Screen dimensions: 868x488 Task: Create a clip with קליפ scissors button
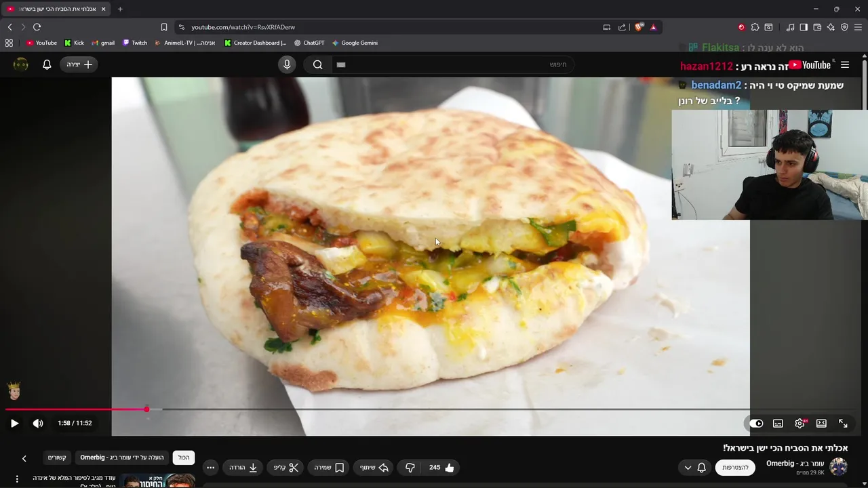click(x=285, y=468)
